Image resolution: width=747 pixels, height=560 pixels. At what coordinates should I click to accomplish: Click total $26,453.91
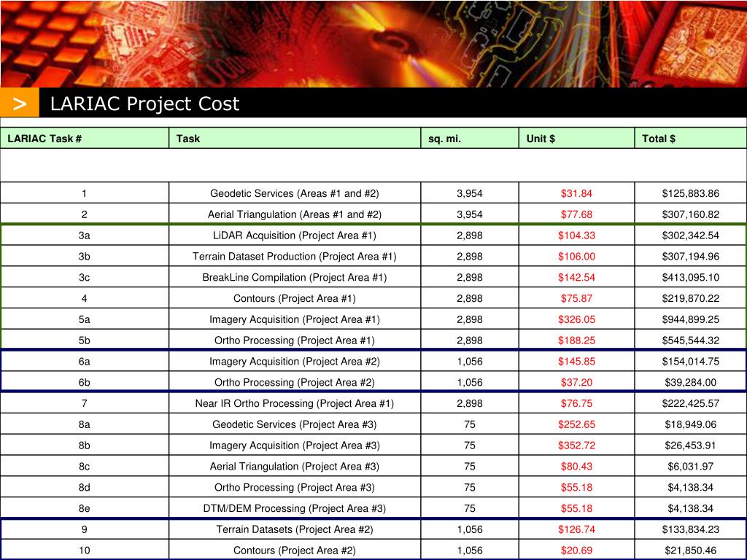point(690,445)
